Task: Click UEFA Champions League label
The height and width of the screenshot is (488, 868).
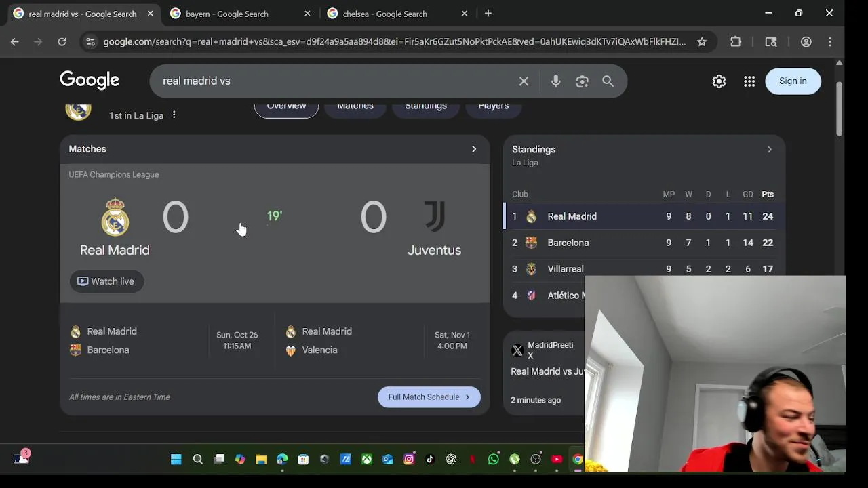Action: click(114, 175)
